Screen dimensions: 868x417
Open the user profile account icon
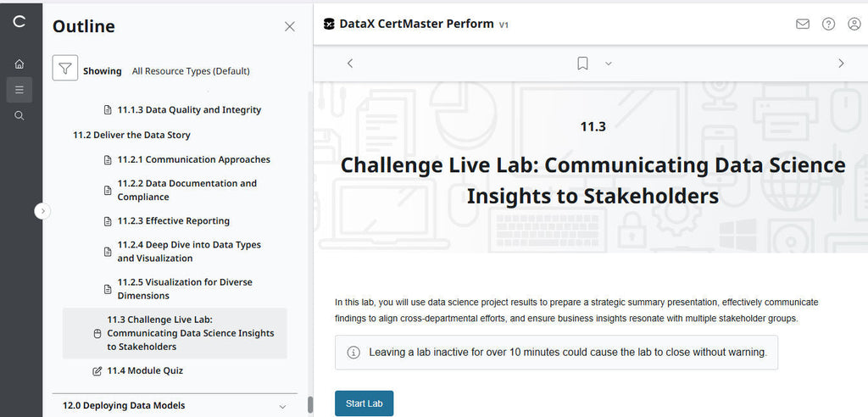pos(854,24)
